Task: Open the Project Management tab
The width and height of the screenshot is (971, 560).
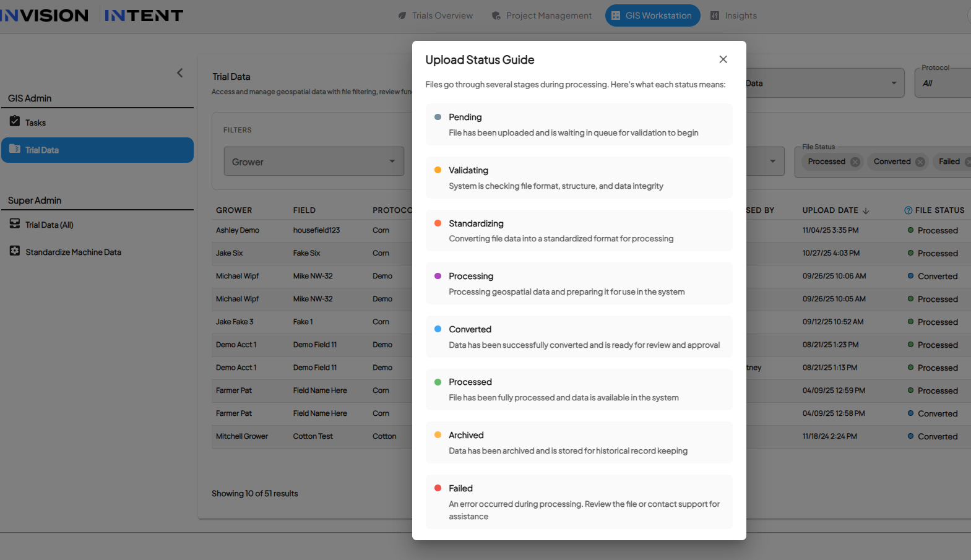Action: click(x=542, y=15)
